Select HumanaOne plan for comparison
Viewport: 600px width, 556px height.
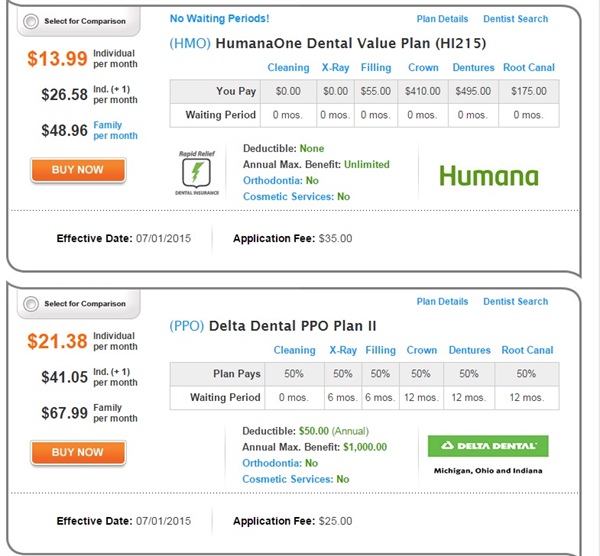tap(31, 21)
